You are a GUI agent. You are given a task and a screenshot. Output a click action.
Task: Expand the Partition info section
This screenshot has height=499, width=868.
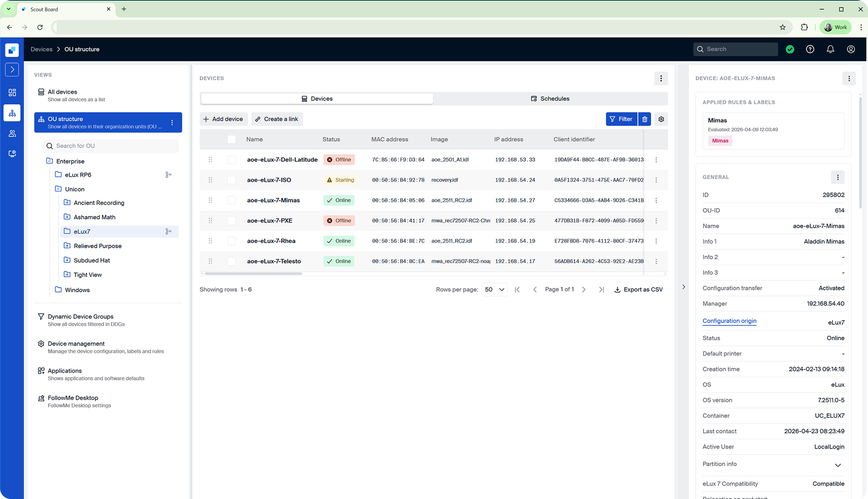coord(838,465)
